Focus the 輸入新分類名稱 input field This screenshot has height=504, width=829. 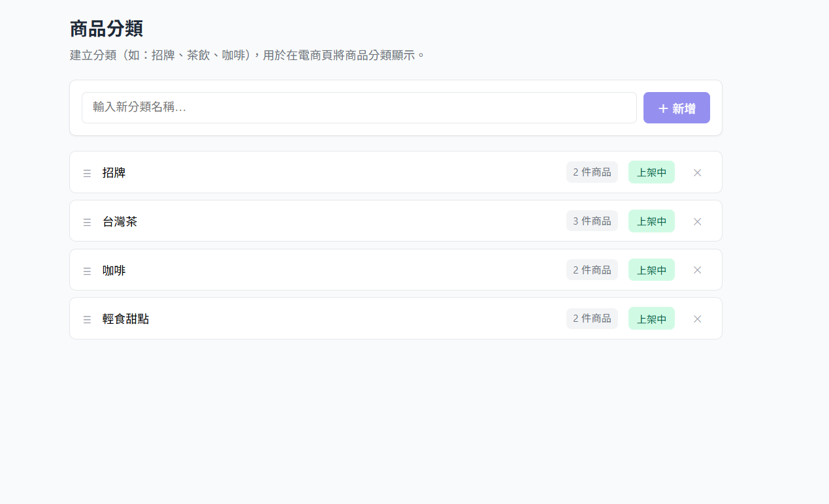click(359, 108)
